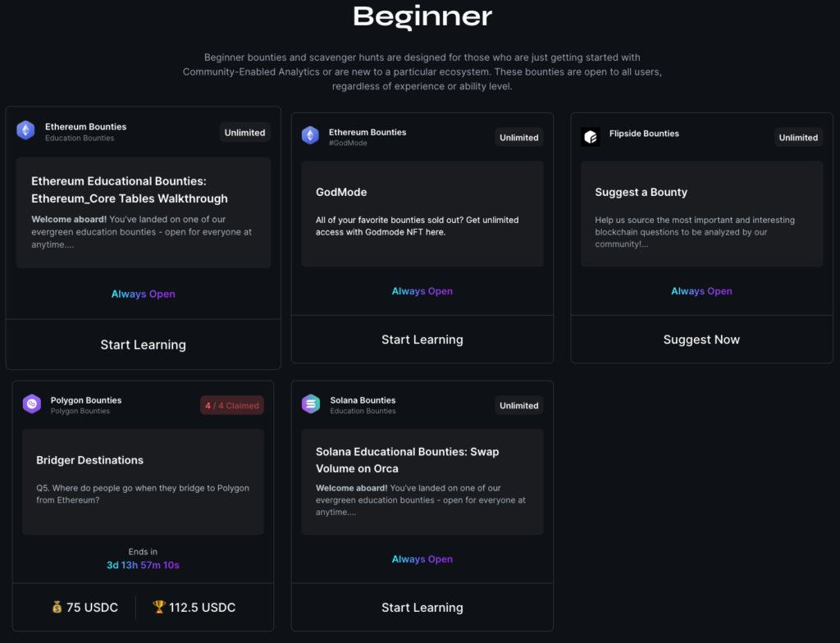
Task: Select the GodMode card heading
Action: click(341, 192)
